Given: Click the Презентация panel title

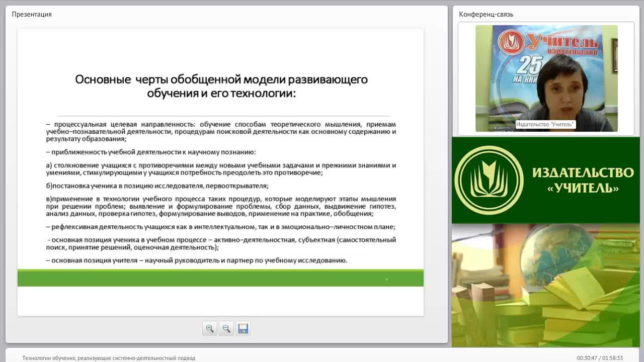Looking at the screenshot, I should click(x=32, y=14).
